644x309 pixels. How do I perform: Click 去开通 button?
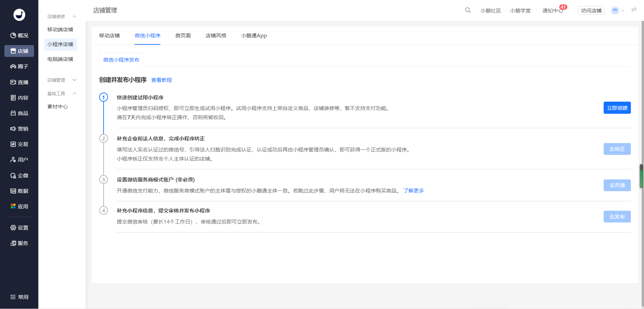tap(617, 185)
